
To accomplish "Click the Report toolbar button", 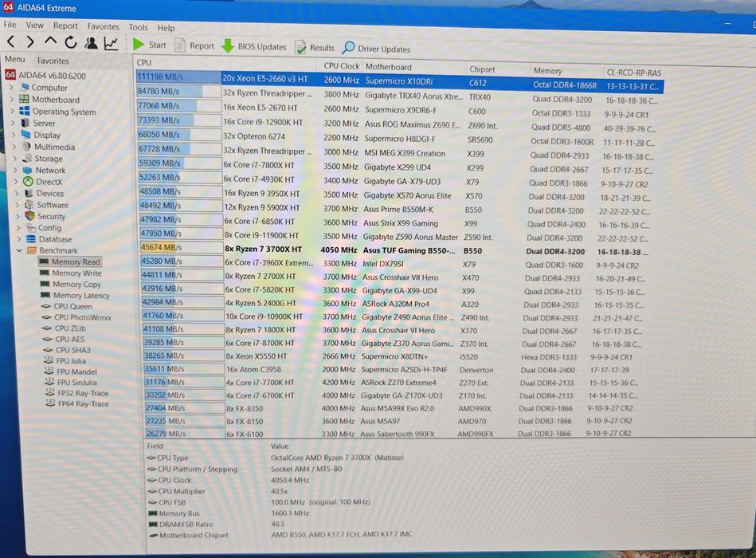I will tap(194, 45).
